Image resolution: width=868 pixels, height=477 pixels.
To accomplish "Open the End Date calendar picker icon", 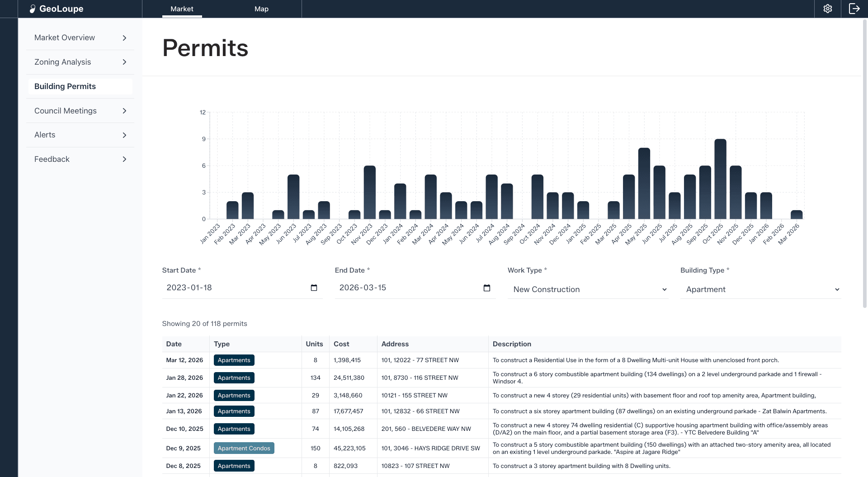I will pos(487,288).
